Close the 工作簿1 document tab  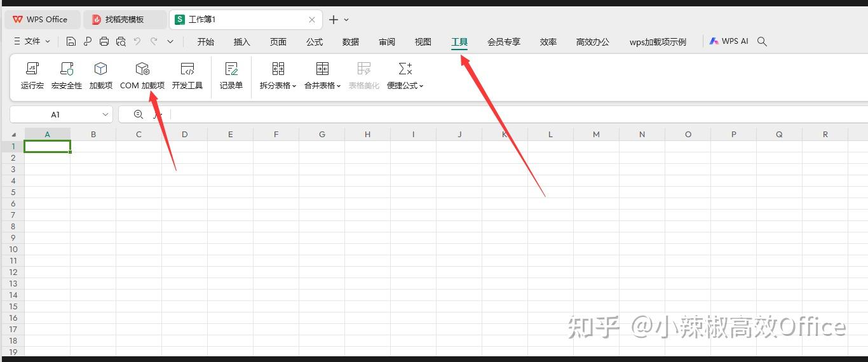[x=312, y=20]
